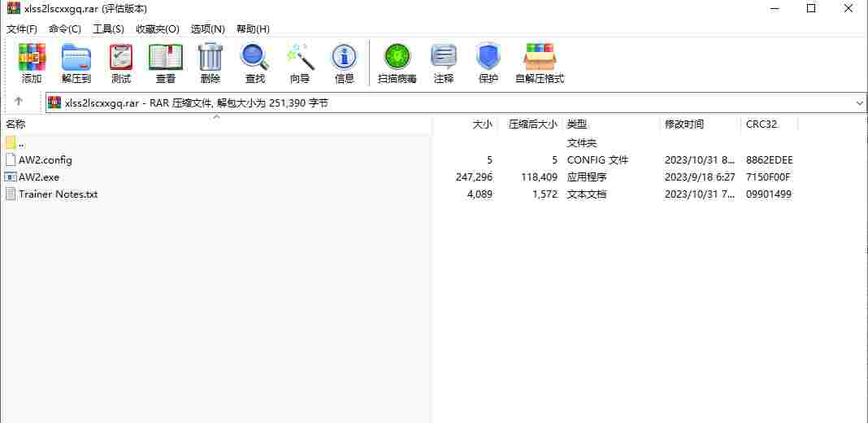Click the AW2.exe application icon
The width and height of the screenshot is (868, 423).
click(x=11, y=177)
